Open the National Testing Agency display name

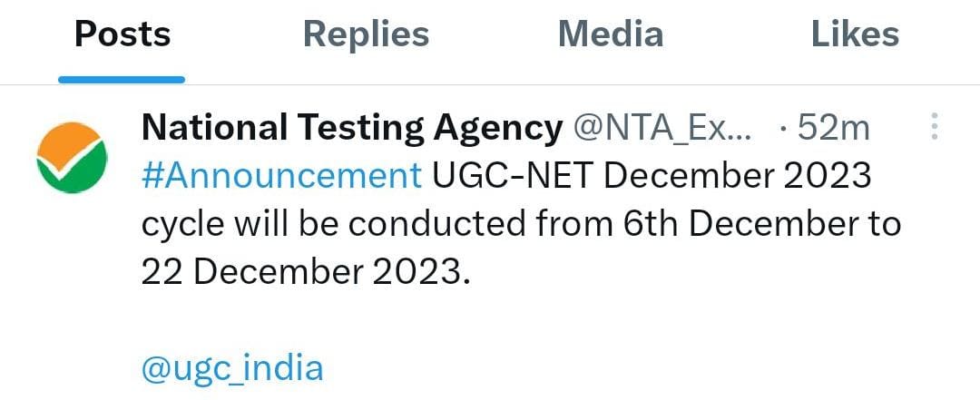[x=352, y=129]
